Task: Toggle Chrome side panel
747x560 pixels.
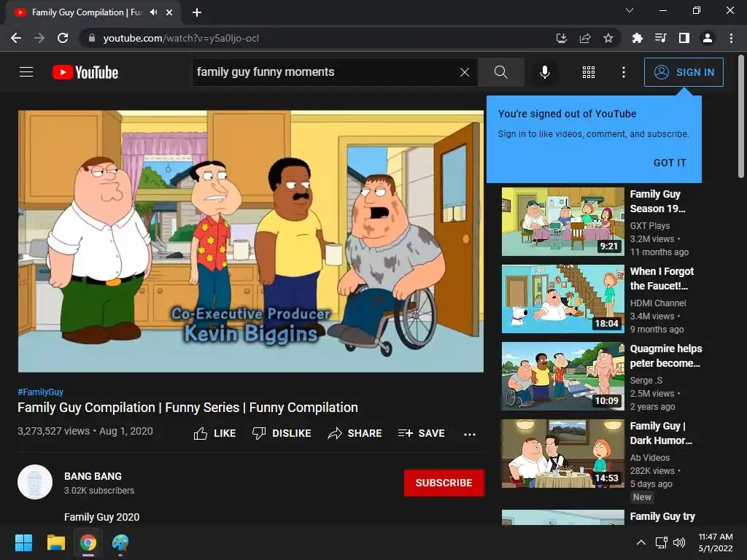Action: tap(684, 38)
